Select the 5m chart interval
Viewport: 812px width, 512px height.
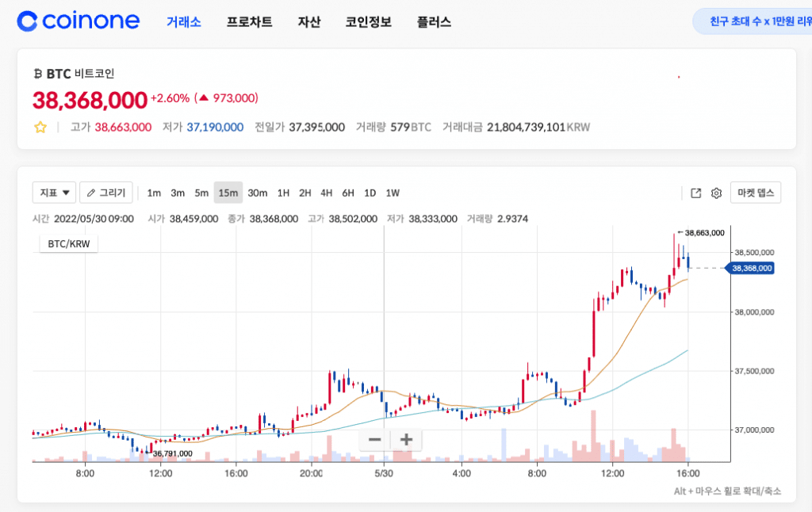click(x=201, y=193)
